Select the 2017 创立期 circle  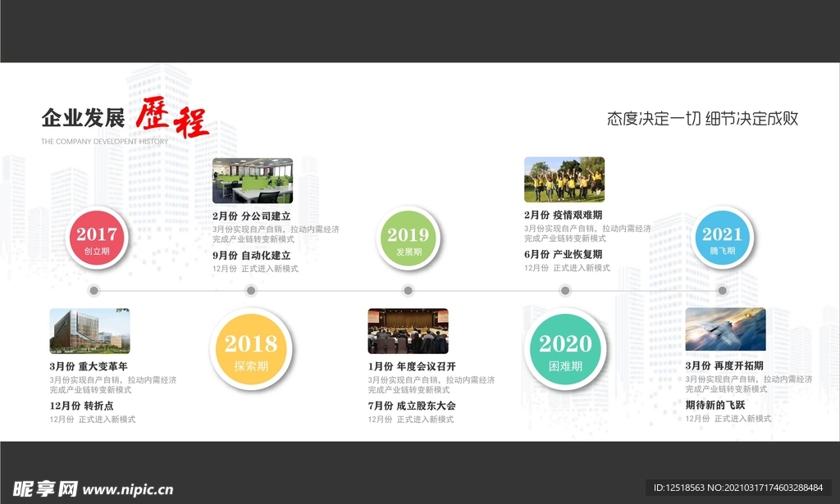(97, 238)
